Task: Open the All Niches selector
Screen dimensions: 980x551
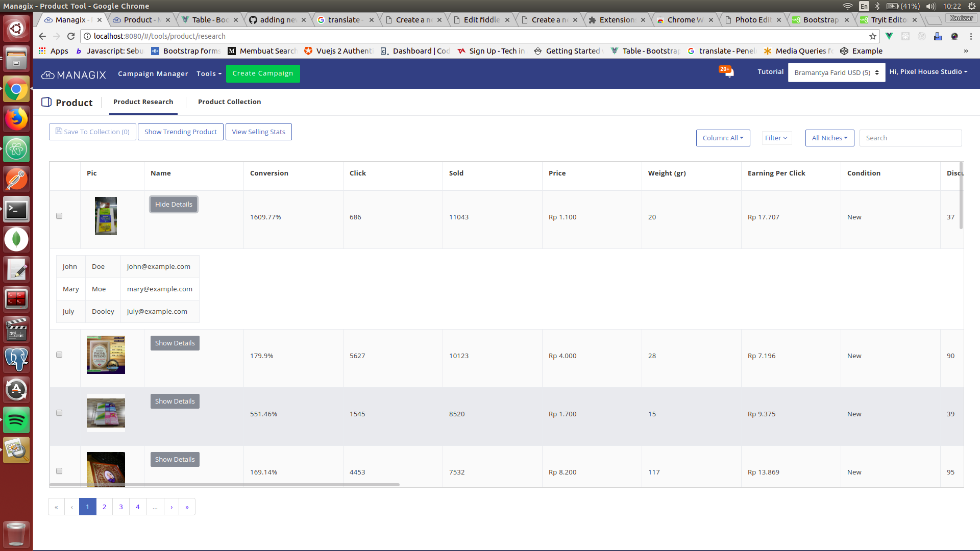Action: pyautogui.click(x=829, y=138)
